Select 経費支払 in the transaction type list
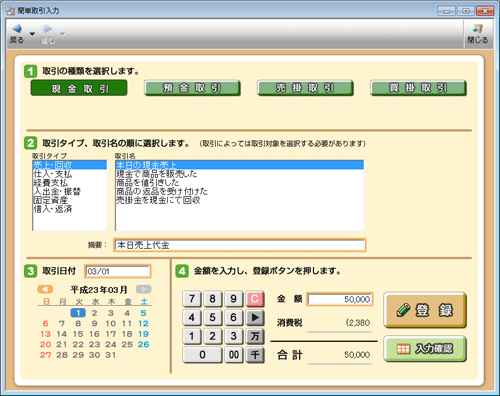Image resolution: width=500 pixels, height=396 pixels. point(70,183)
